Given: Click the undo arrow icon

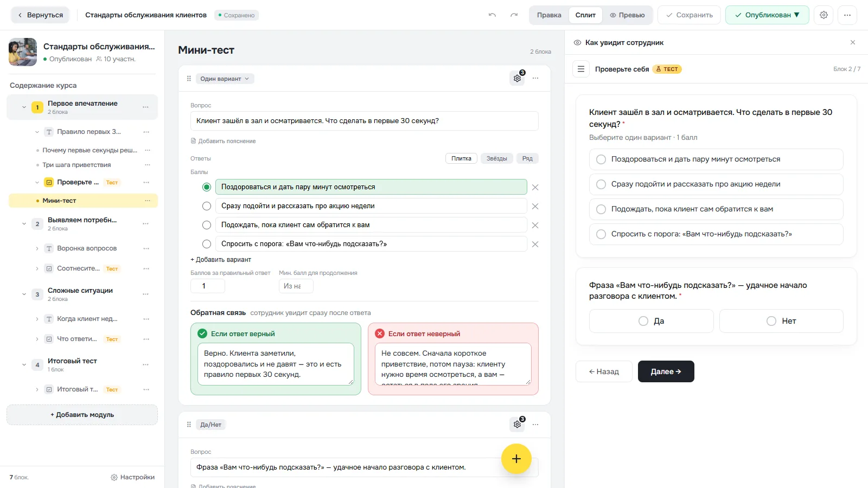Looking at the screenshot, I should [x=492, y=15].
